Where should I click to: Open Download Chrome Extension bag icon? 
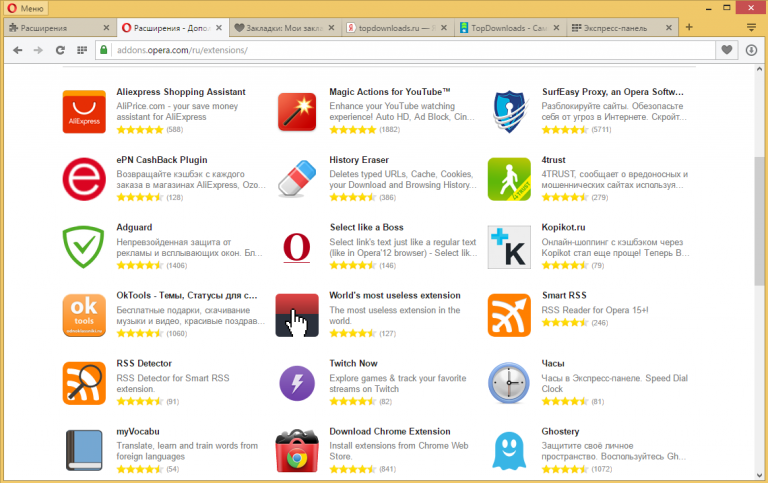pyautogui.click(x=297, y=451)
